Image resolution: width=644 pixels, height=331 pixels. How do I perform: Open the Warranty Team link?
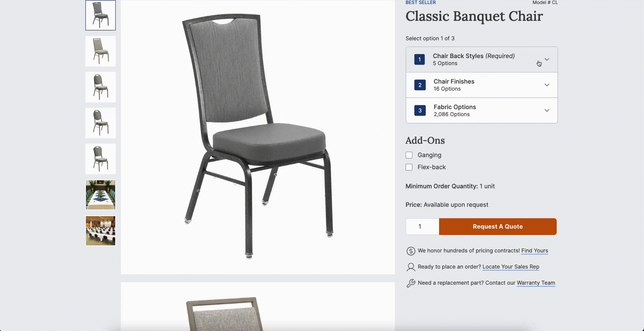[536, 283]
